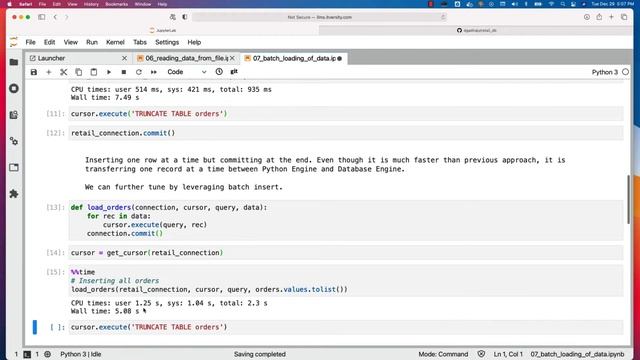This screenshot has height=360, width=640.
Task: Open the macOS Window menu
Action: 142,4
